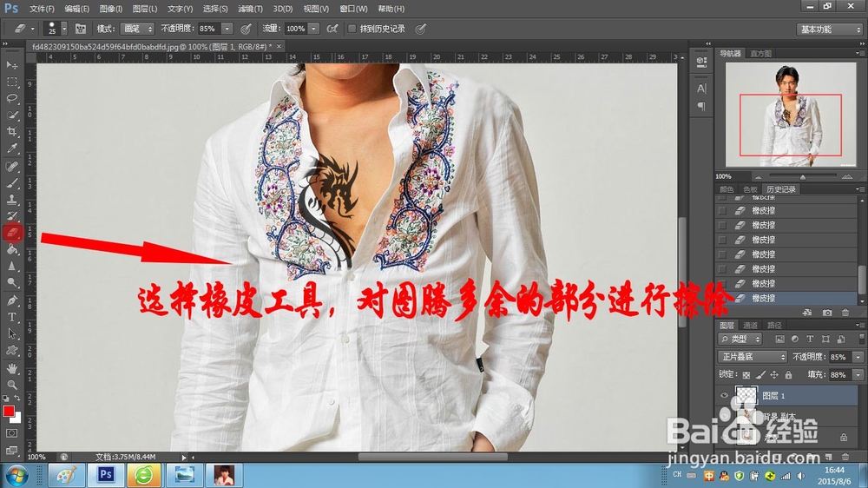Select the Hand tool
Viewport: 868px width, 488px height.
(x=11, y=368)
